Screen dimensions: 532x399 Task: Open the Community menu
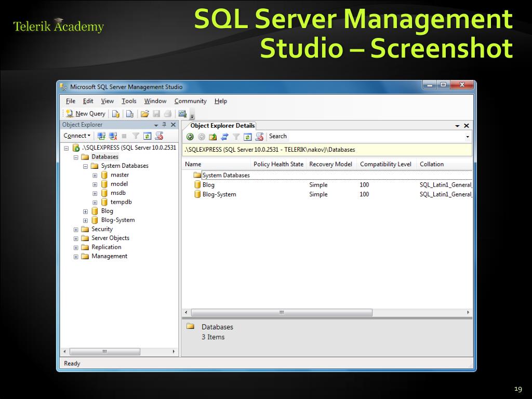tap(190, 101)
